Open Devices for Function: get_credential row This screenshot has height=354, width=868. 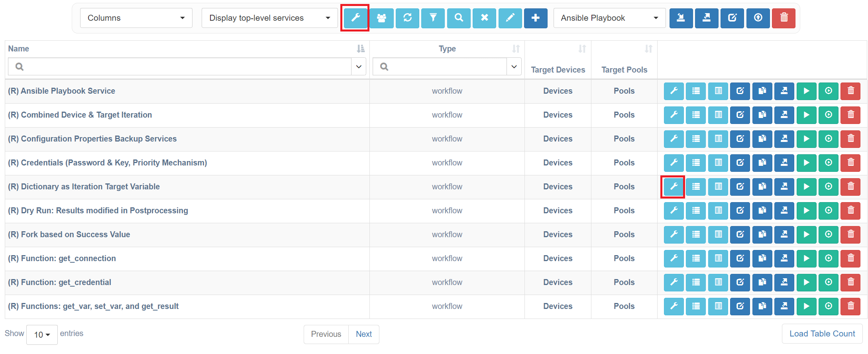pos(558,282)
